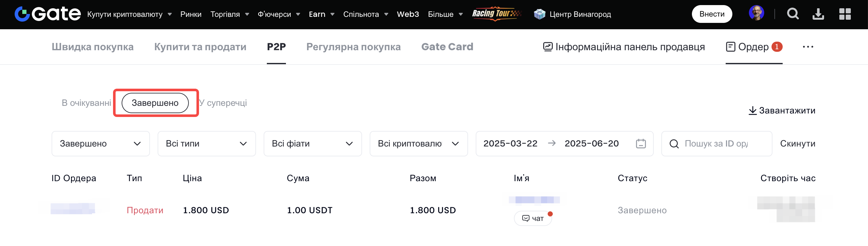This screenshot has width=868, height=246.
Task: Show orders "У суперечці"
Action: (x=223, y=103)
